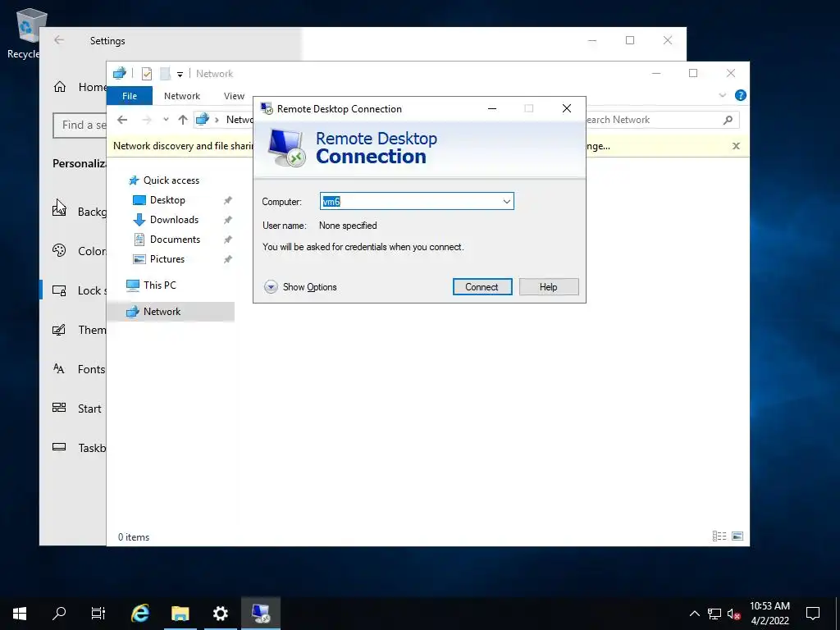Click volume icon in system tray
This screenshot has width=840, height=630.
pos(733,614)
